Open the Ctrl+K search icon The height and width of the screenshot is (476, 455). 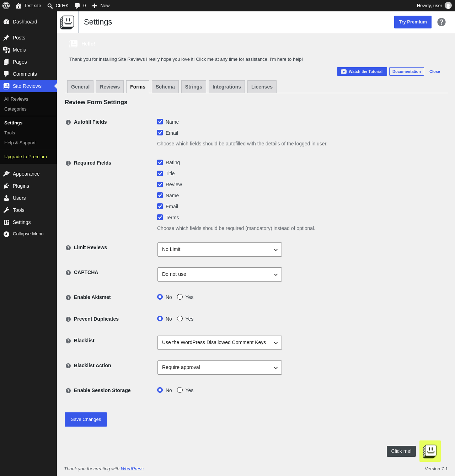(50, 6)
